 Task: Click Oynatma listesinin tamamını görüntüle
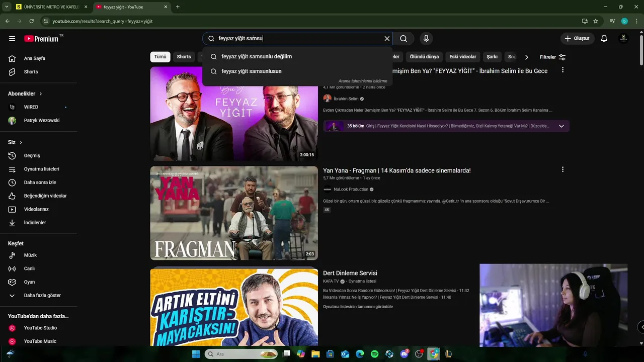click(358, 307)
